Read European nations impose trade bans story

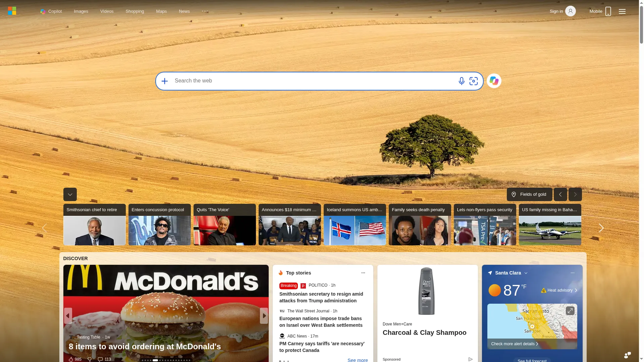321,322
